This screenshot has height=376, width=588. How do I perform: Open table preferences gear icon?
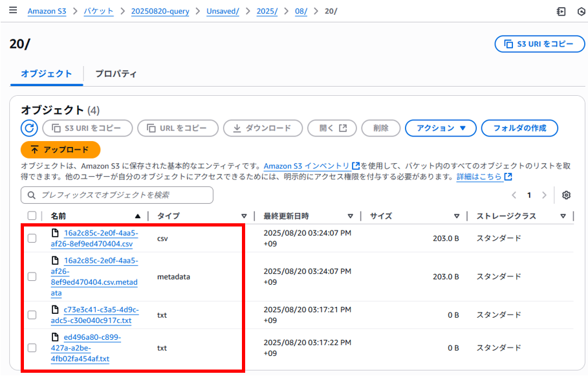(x=566, y=195)
